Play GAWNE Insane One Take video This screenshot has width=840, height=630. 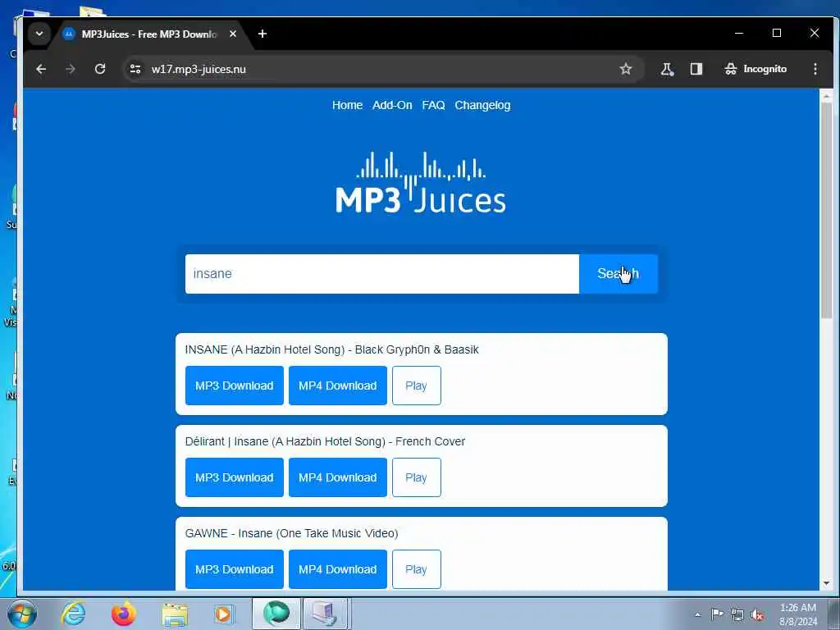416,569
